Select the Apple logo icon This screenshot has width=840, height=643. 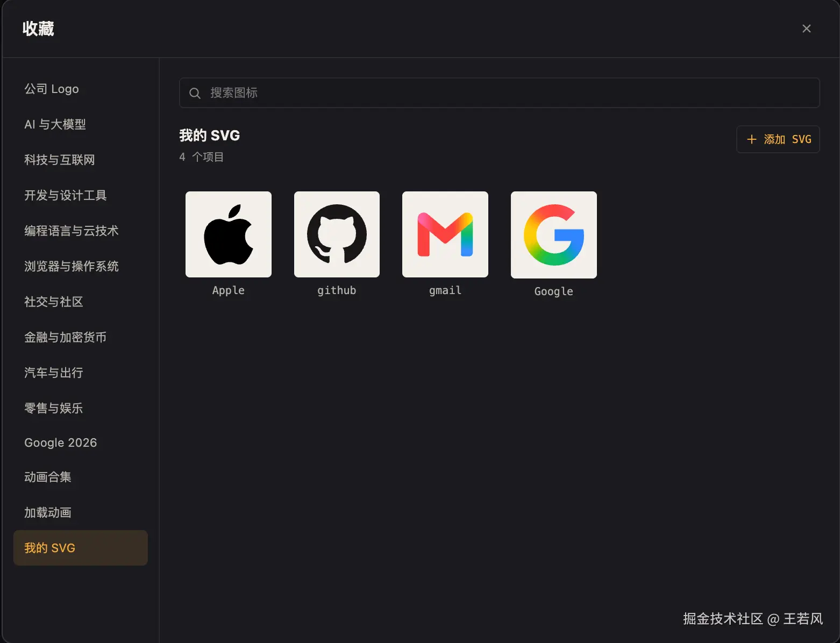pyautogui.click(x=229, y=234)
